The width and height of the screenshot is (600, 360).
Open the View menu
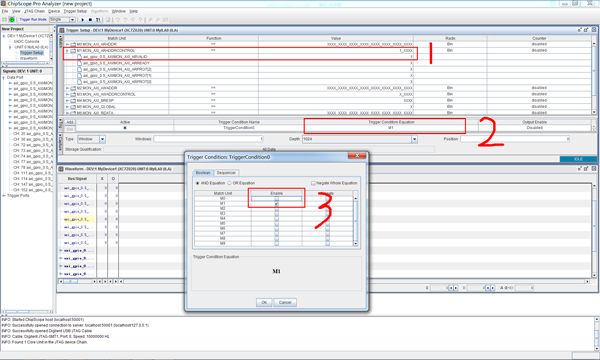(16, 11)
